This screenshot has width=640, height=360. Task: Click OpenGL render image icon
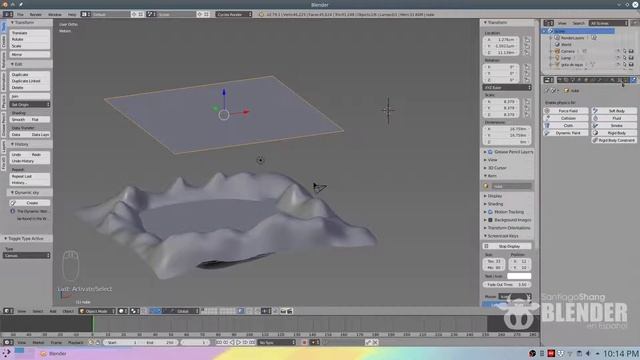[283, 311]
